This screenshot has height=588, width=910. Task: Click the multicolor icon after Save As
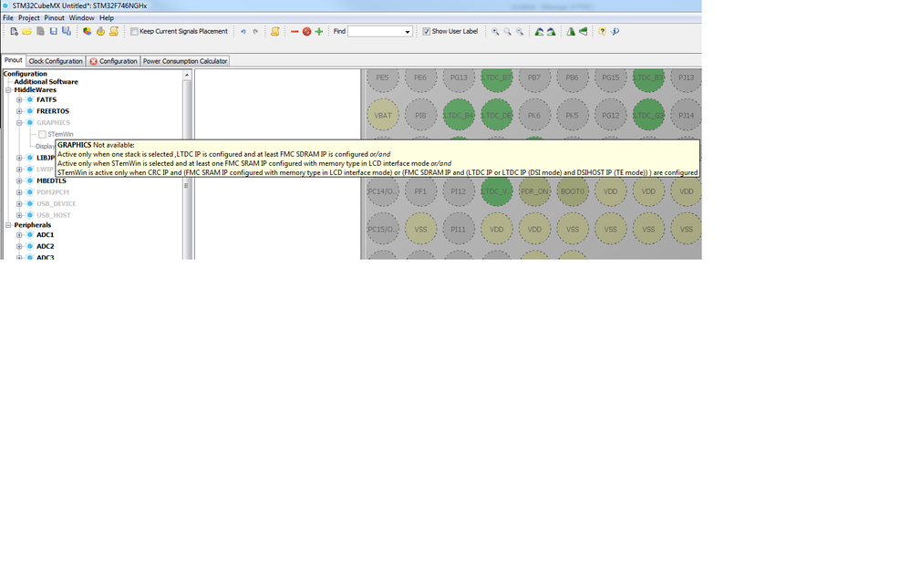click(x=87, y=31)
